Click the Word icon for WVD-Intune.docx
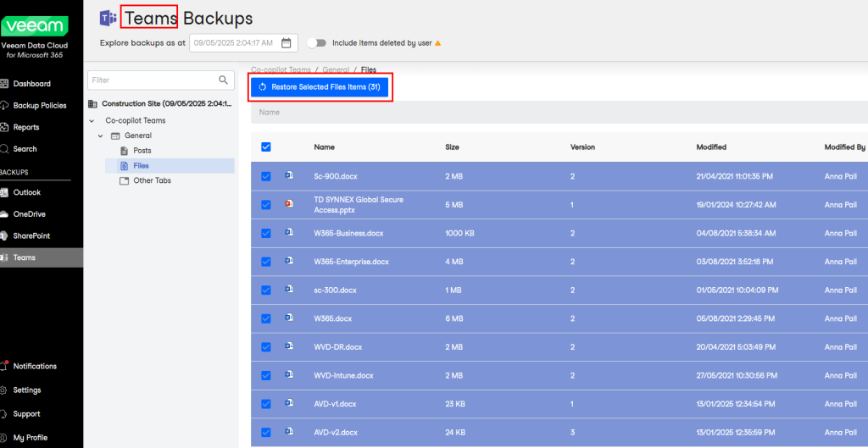The image size is (868, 448). [x=288, y=374]
